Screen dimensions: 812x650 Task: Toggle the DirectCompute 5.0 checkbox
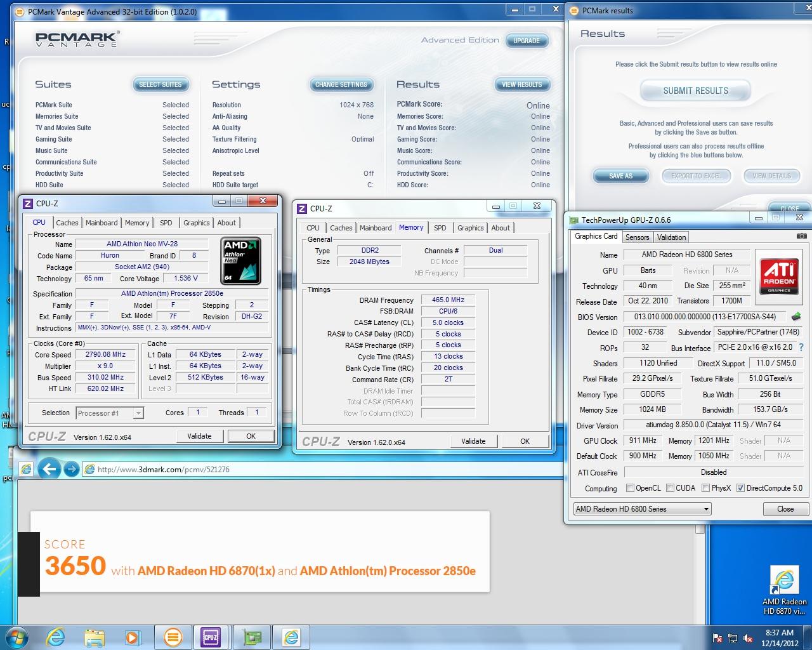[x=740, y=488]
